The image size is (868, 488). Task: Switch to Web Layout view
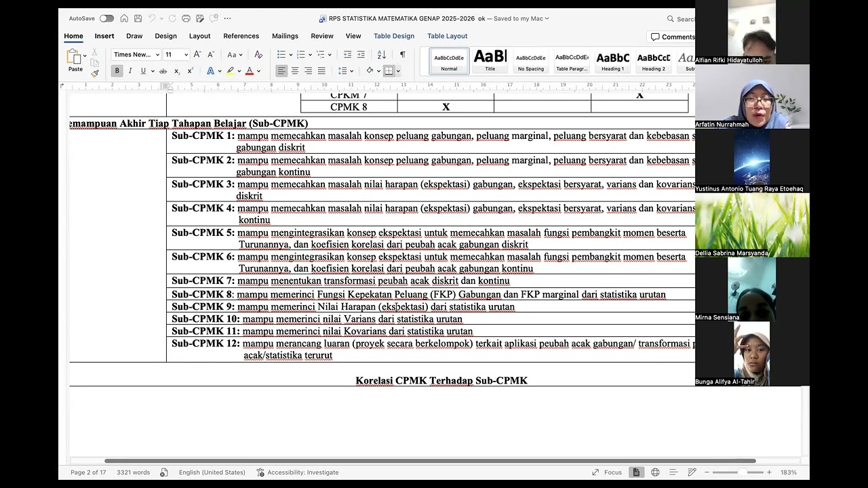pyautogui.click(x=655, y=472)
